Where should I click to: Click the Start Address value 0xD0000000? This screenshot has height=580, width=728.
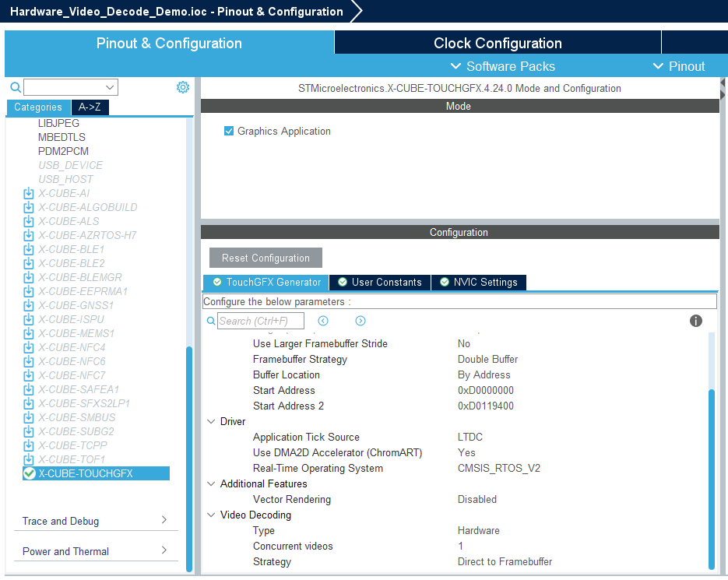tap(486, 391)
